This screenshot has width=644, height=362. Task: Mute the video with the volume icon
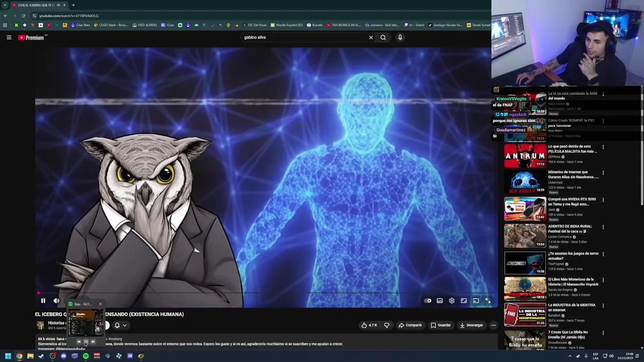(x=56, y=301)
